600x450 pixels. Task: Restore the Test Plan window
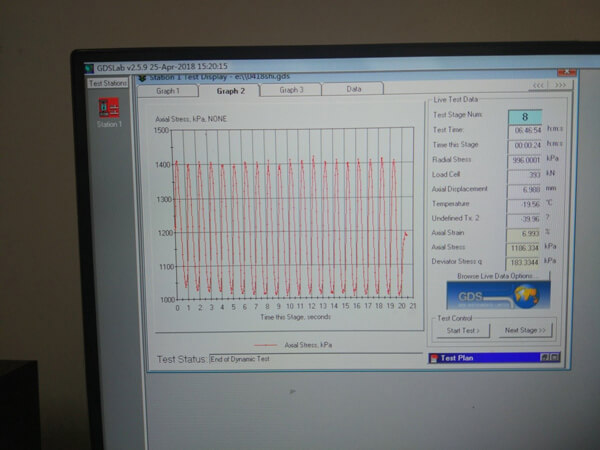tap(544, 356)
